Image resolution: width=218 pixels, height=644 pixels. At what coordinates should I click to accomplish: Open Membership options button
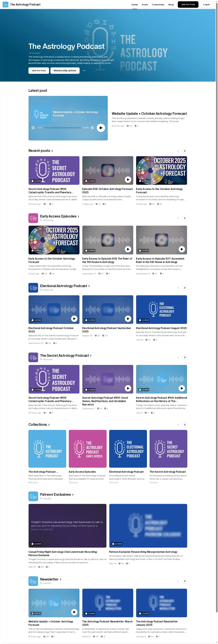point(65,71)
